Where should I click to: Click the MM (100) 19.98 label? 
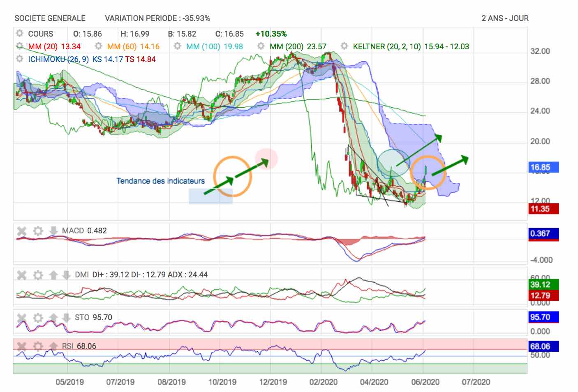(215, 46)
